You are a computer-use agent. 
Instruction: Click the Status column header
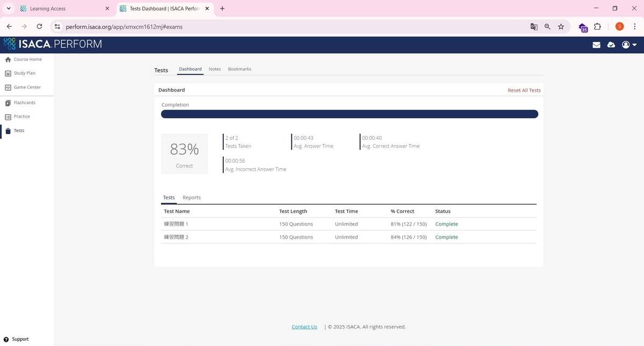pos(443,211)
